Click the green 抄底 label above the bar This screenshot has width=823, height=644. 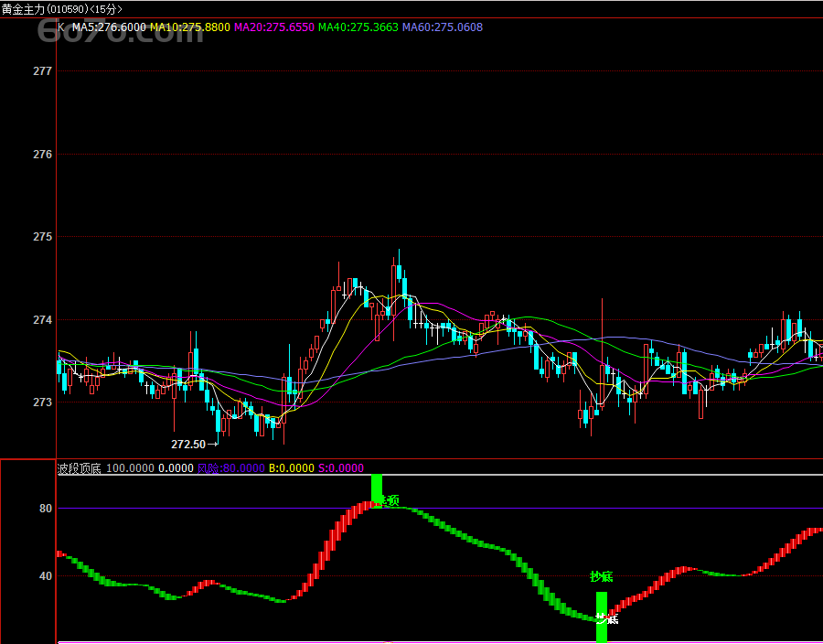[601, 576]
